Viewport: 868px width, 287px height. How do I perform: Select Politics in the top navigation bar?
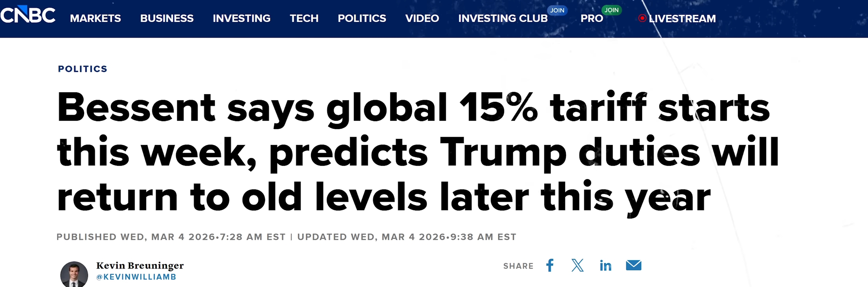tap(362, 18)
